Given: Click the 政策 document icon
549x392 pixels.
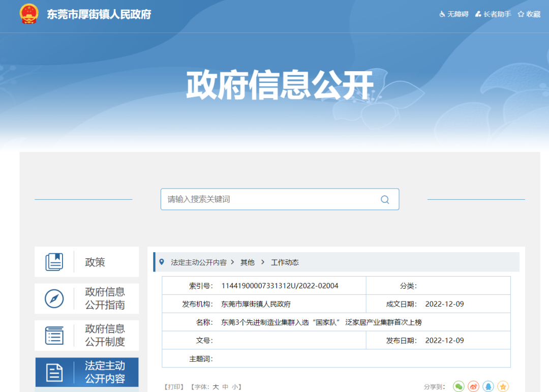Looking at the screenshot, I should pyautogui.click(x=54, y=262).
